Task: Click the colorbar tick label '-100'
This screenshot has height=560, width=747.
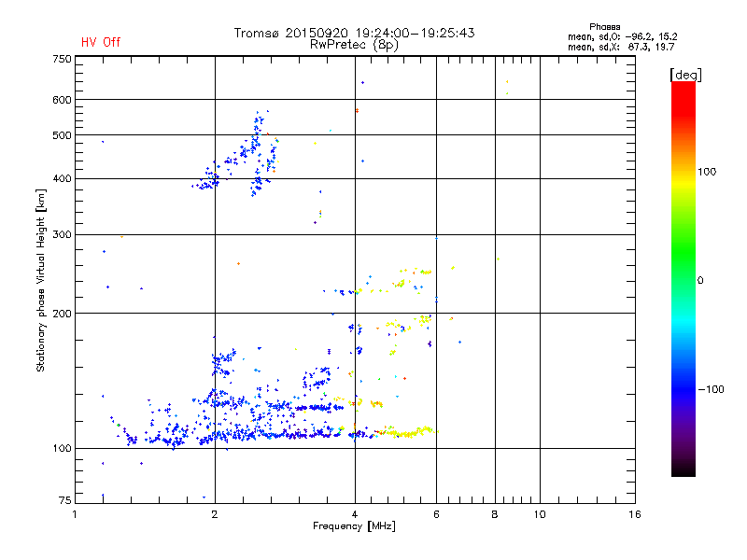Action: pos(711,389)
